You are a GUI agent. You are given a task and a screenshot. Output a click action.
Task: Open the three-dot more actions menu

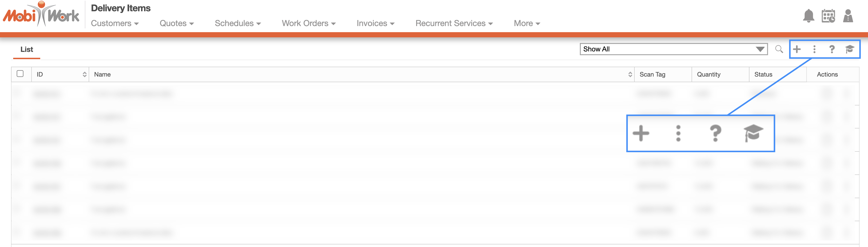point(814,49)
